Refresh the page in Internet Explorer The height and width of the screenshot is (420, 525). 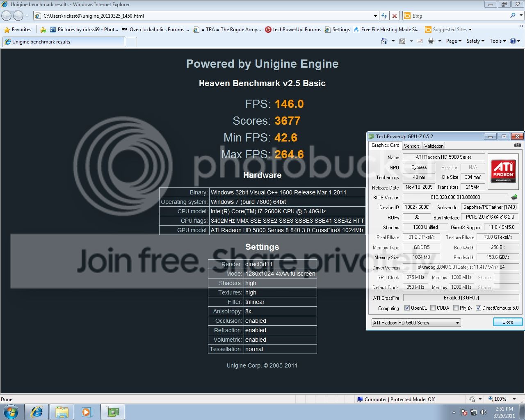click(384, 16)
